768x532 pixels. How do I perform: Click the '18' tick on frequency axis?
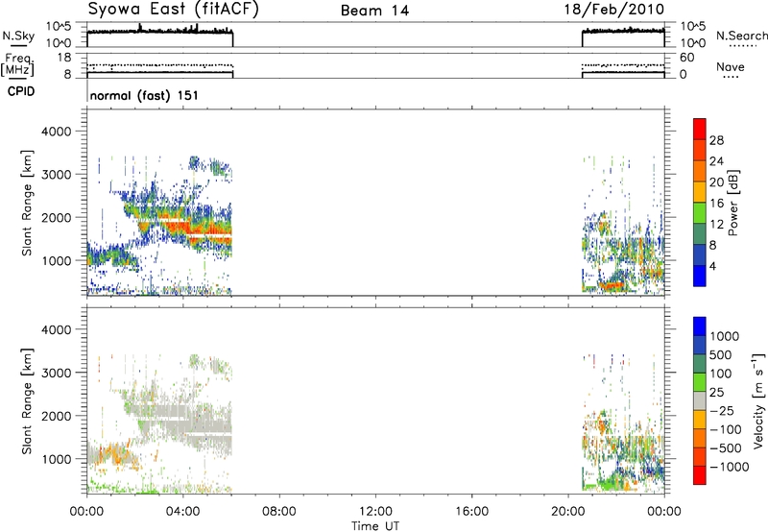64,58
